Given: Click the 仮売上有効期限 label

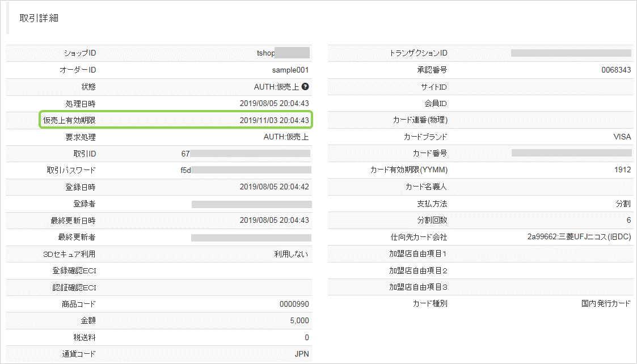Looking at the screenshot, I should pos(69,120).
